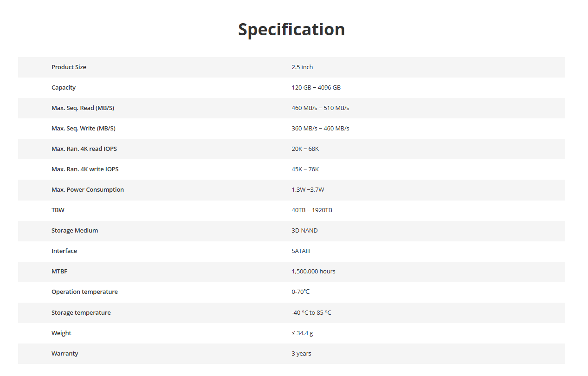Click the 120 GB – 4096 GB value
The image size is (588, 376).
[316, 88]
